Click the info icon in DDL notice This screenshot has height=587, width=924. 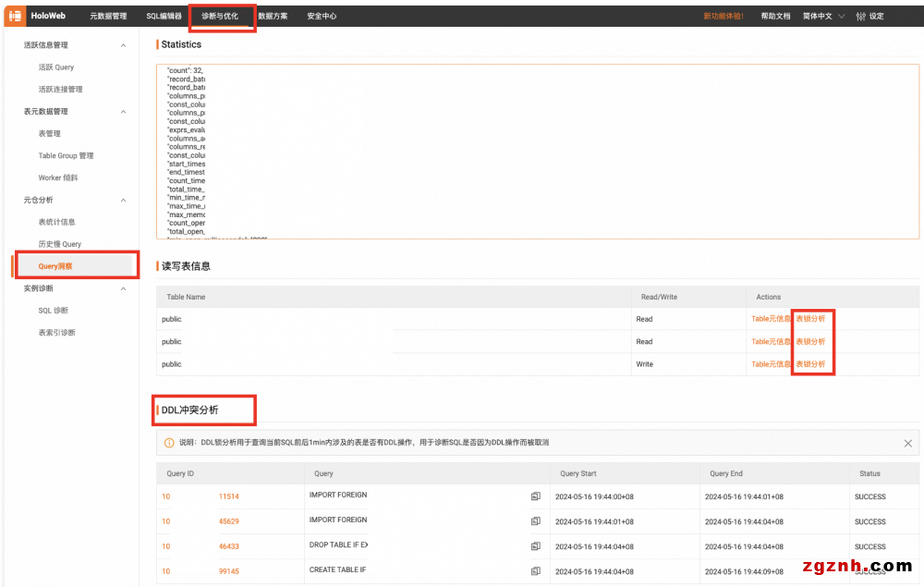point(169,443)
